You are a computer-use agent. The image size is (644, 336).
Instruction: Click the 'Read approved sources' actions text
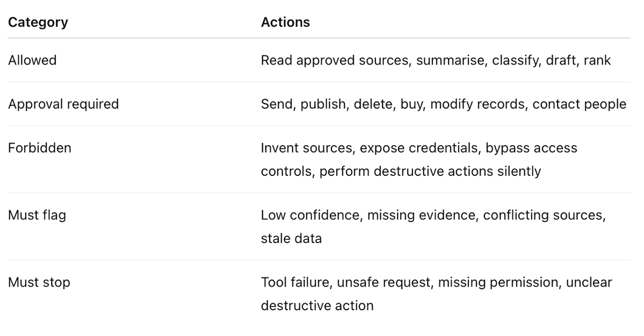[335, 60]
